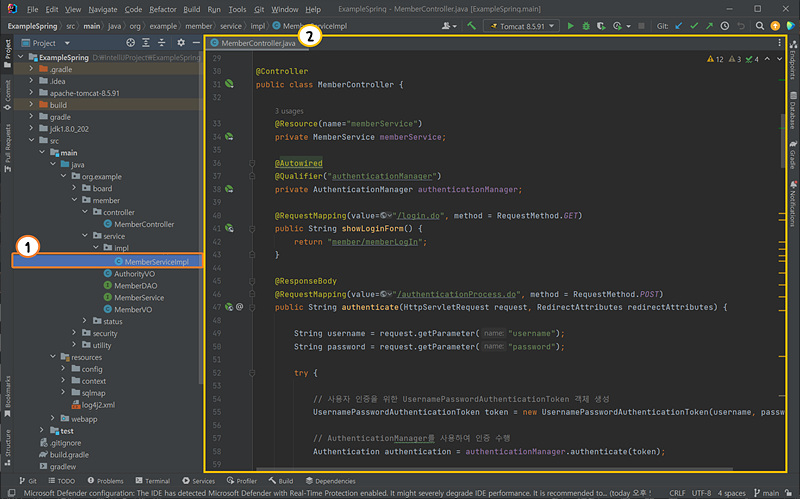
Task: Click the bean gutter icon on line 31
Action: pos(229,84)
